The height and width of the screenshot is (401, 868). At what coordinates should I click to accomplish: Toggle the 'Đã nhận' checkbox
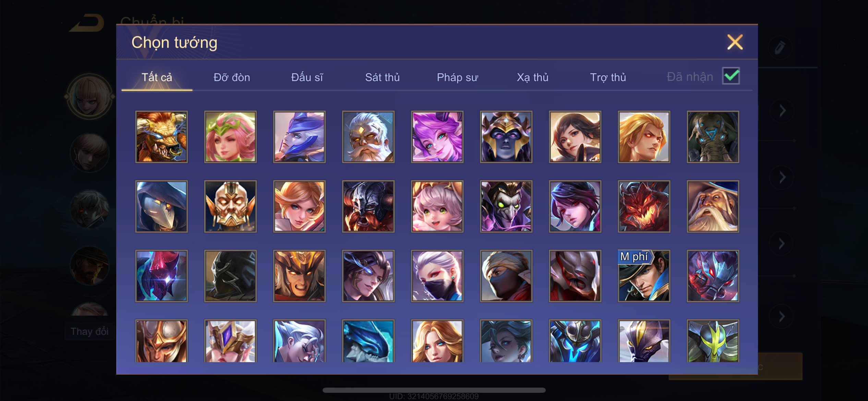coord(731,76)
